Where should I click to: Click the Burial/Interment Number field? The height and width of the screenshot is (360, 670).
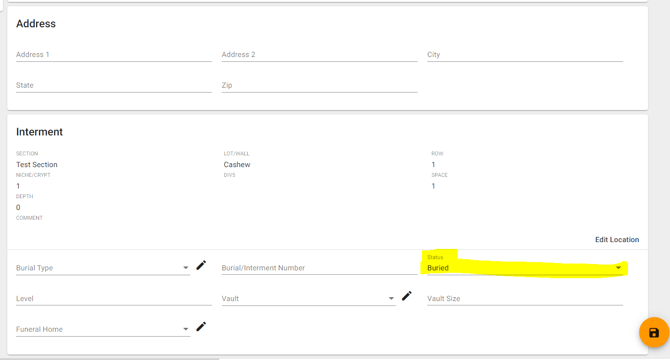point(319,268)
